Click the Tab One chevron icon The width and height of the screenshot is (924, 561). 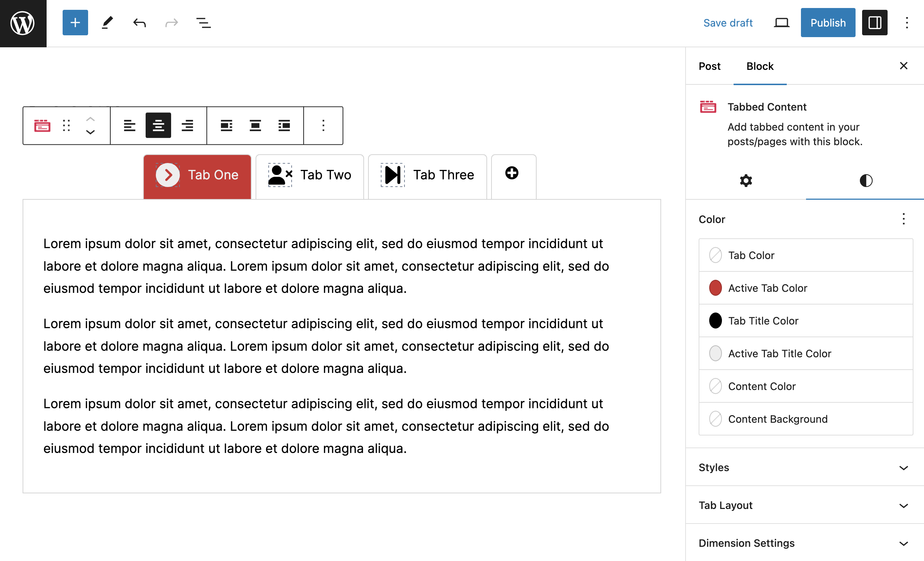click(x=167, y=175)
